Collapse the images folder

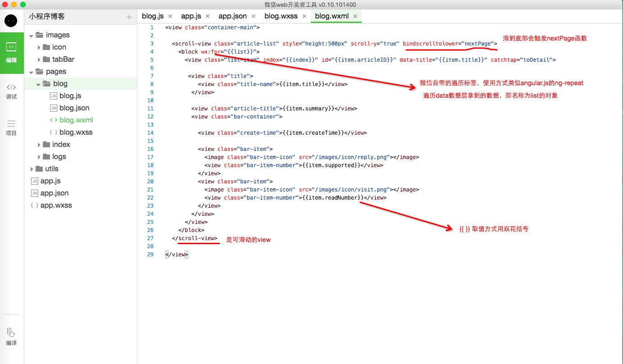(x=32, y=35)
